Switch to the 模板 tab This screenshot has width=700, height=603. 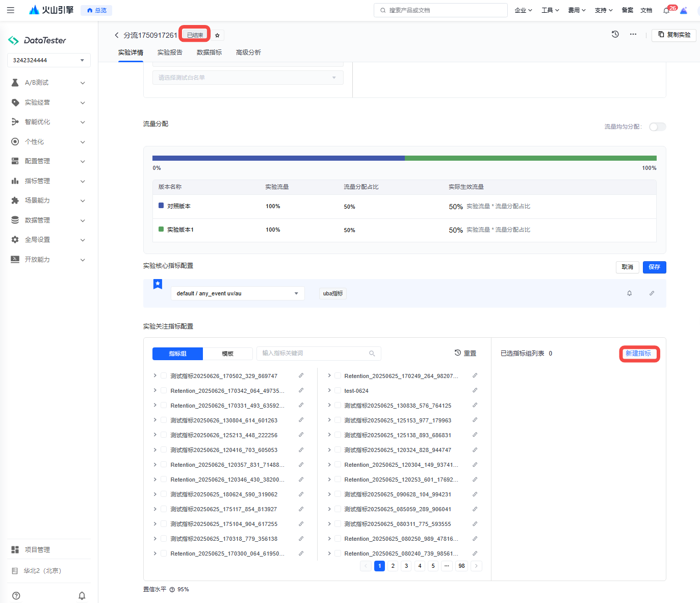tap(227, 354)
